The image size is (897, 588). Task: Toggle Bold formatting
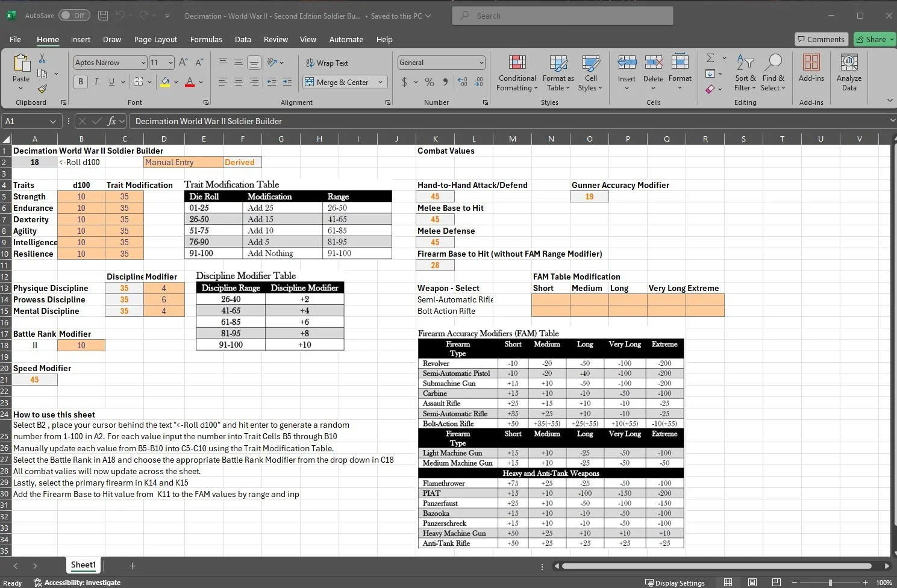click(x=81, y=82)
